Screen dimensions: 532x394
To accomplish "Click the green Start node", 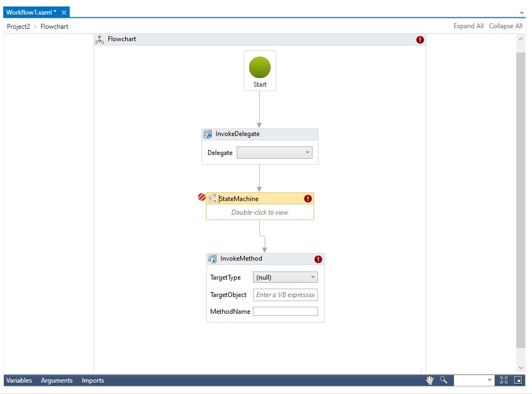I will [259, 68].
